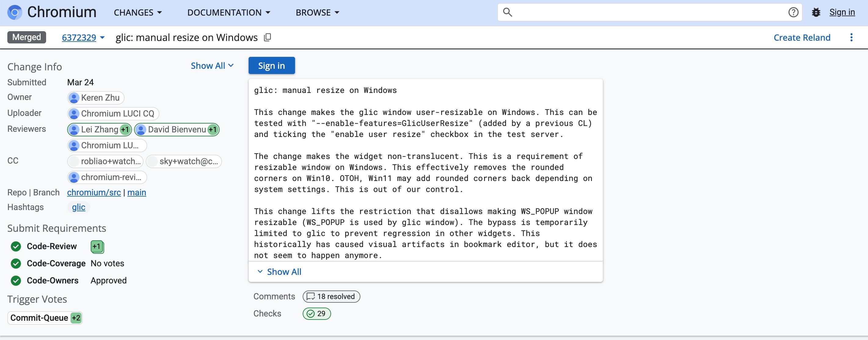Screen dimensions: 868x340
Task: Click the bug report icon
Action: click(x=816, y=13)
